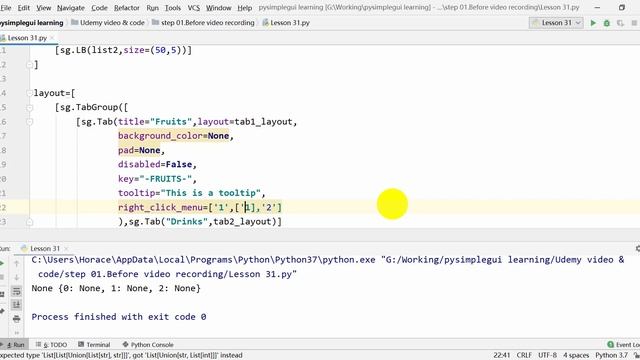The image size is (640, 360).
Task: Run Lesson 31 with the green play button
Action: pos(593,23)
